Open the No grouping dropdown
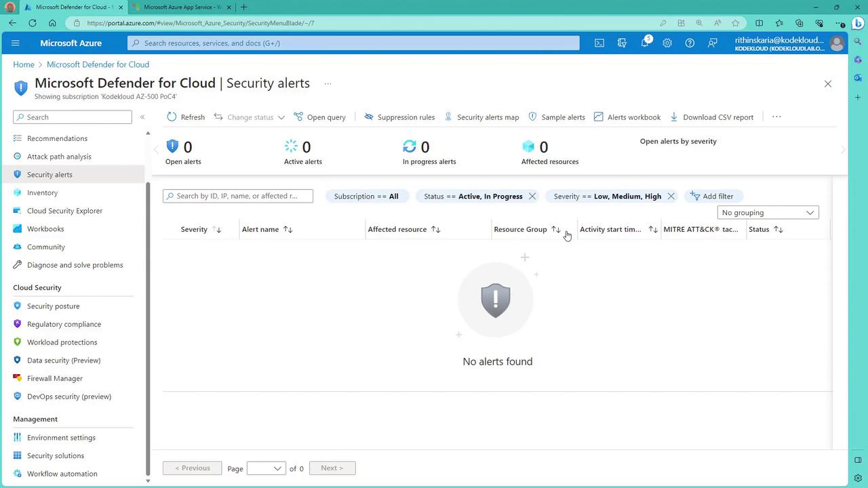The height and width of the screenshot is (488, 868). 768,212
